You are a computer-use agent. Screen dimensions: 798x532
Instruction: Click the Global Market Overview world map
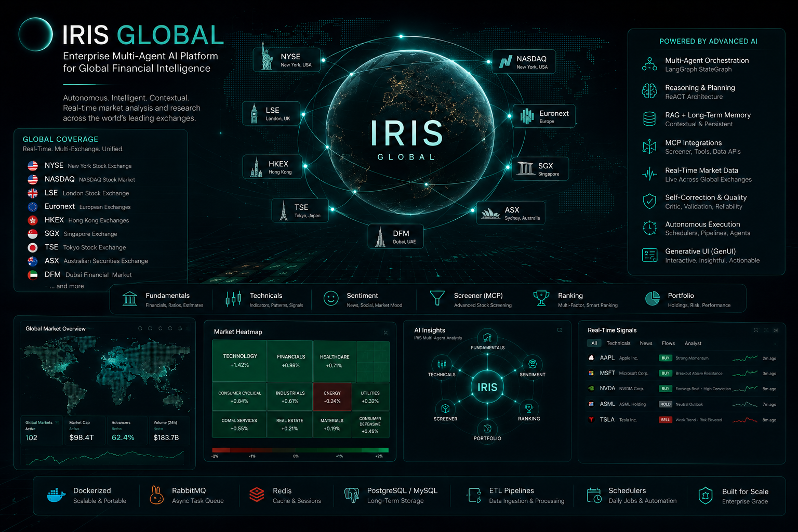point(105,375)
